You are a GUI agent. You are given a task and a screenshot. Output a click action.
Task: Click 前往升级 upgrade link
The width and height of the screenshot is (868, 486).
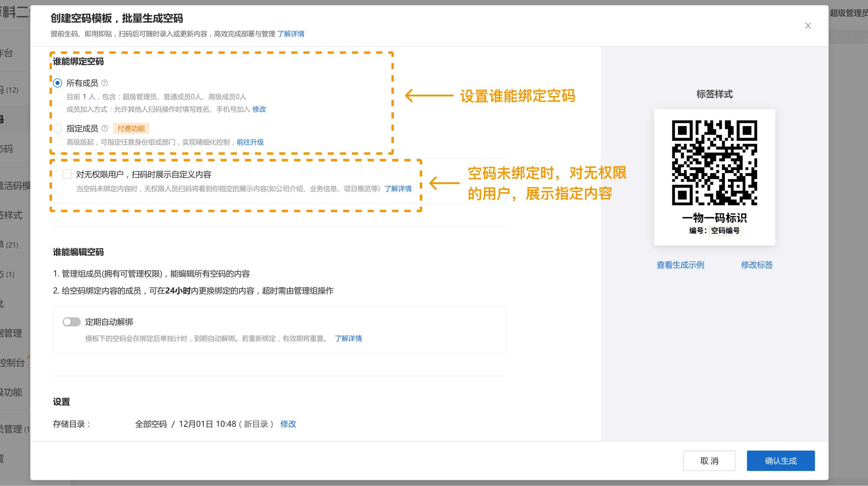tap(250, 142)
